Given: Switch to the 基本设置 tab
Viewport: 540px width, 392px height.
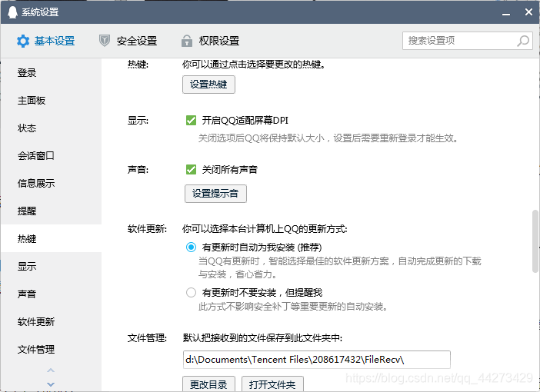Looking at the screenshot, I should click(46, 41).
